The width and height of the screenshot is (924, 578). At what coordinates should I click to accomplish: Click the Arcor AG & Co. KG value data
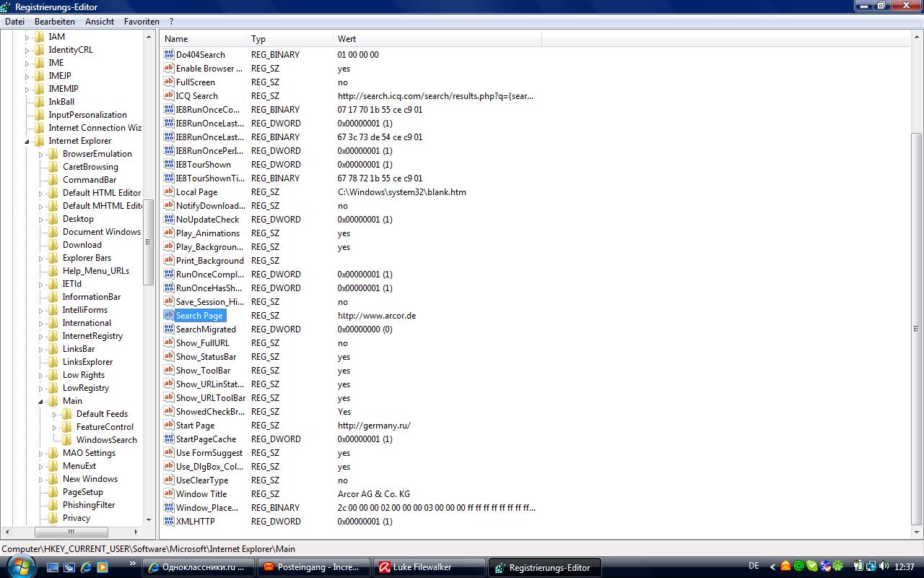[374, 494]
